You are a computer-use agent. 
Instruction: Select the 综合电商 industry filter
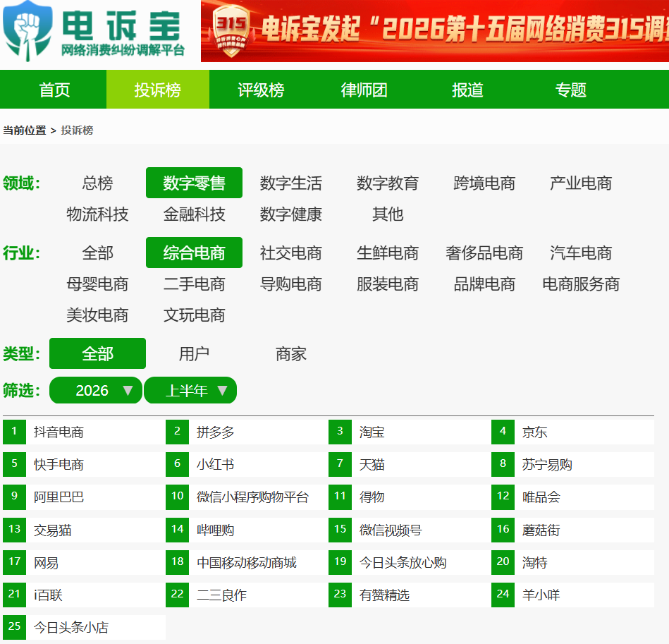pos(194,253)
